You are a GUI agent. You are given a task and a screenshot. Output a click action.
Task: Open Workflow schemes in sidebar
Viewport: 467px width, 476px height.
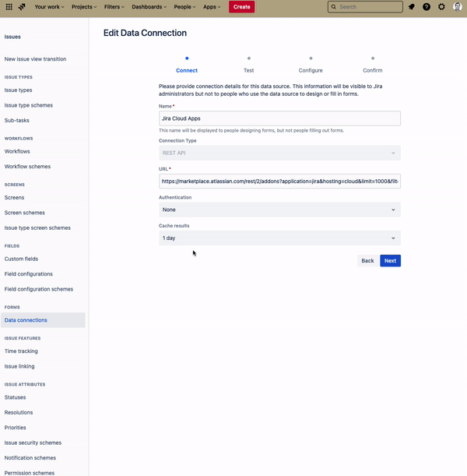[x=27, y=167]
